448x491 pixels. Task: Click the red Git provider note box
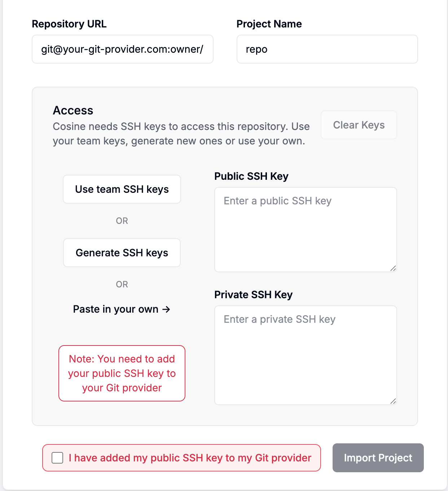122,373
